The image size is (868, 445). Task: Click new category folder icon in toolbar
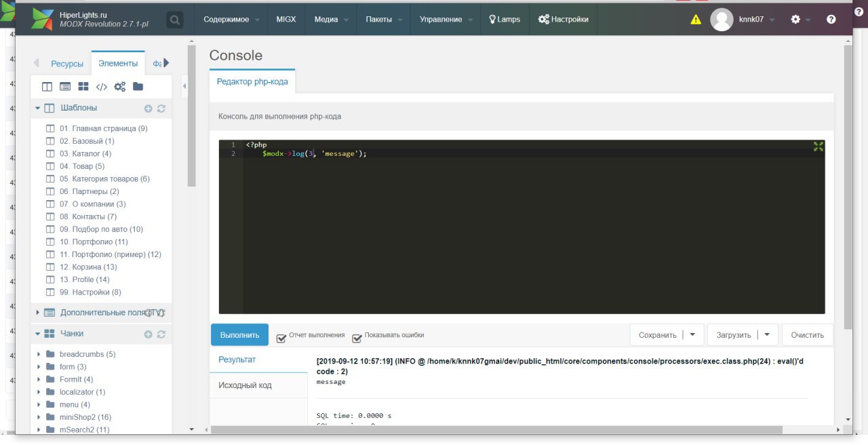(138, 86)
